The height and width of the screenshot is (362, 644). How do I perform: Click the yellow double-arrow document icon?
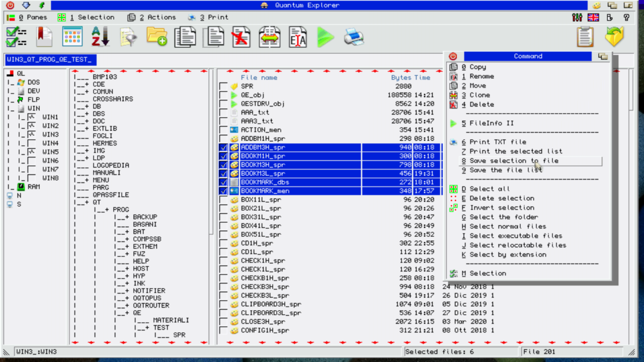pyautogui.click(x=270, y=37)
